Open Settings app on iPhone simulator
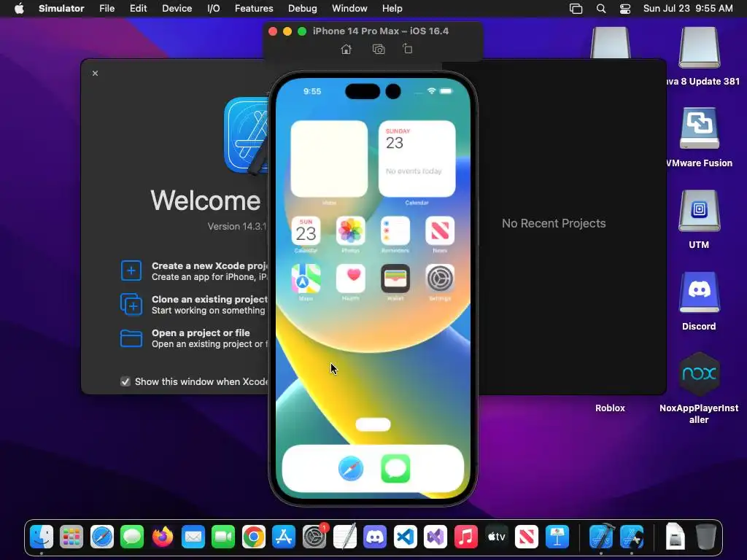The height and width of the screenshot is (560, 747). click(440, 279)
